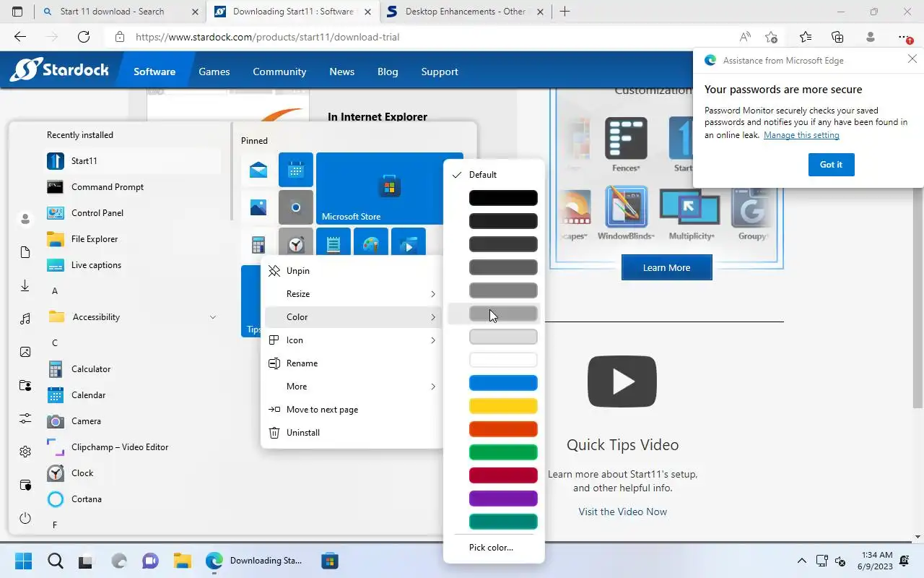Screen dimensions: 924x578
Task: Expand the Color submenu
Action: point(352,316)
